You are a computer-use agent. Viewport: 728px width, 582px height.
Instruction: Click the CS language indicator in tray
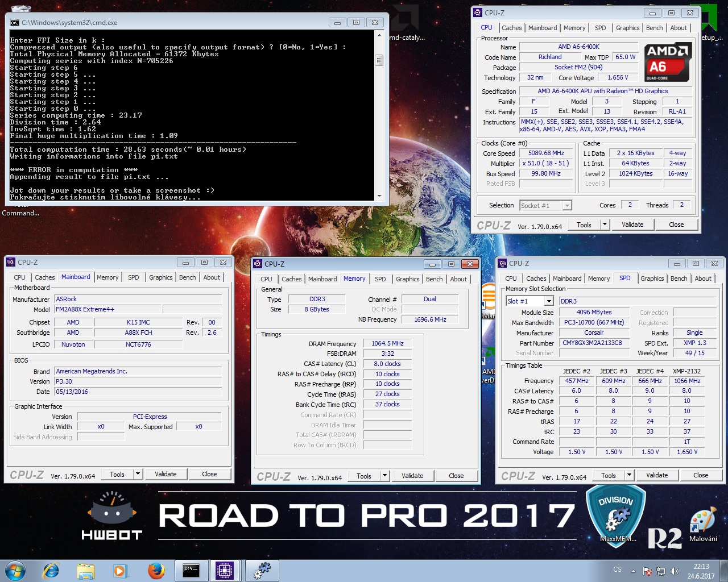tap(618, 569)
